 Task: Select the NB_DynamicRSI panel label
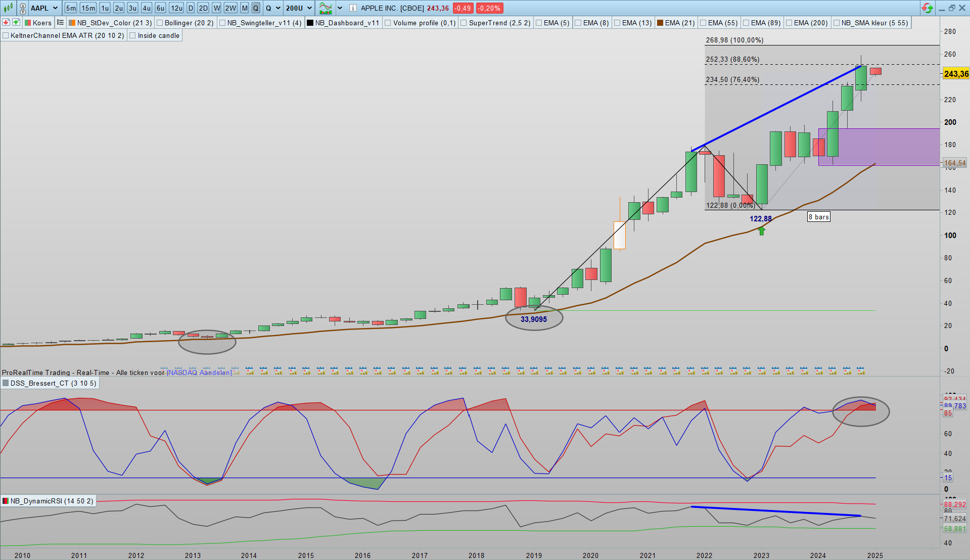point(52,501)
